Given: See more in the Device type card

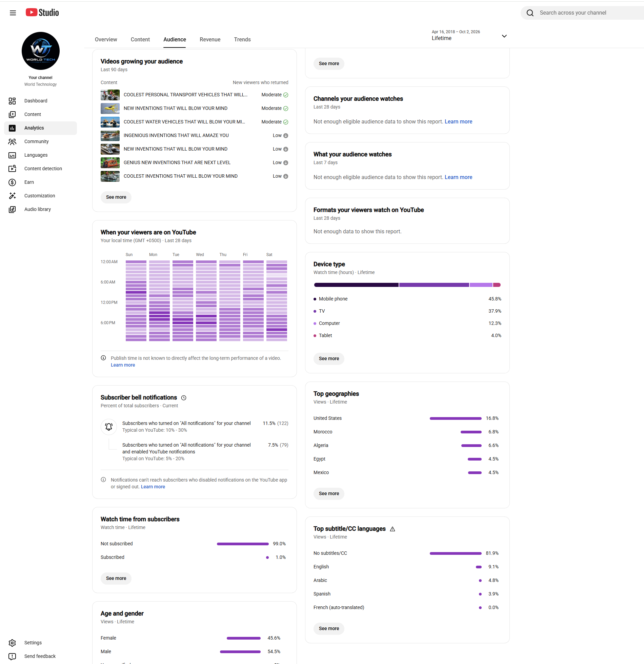Looking at the screenshot, I should [x=329, y=358].
